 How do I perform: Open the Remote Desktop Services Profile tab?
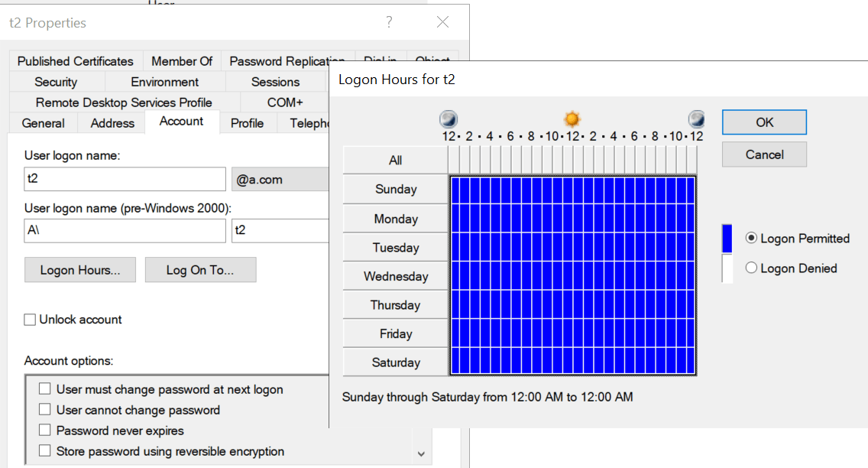click(x=124, y=102)
